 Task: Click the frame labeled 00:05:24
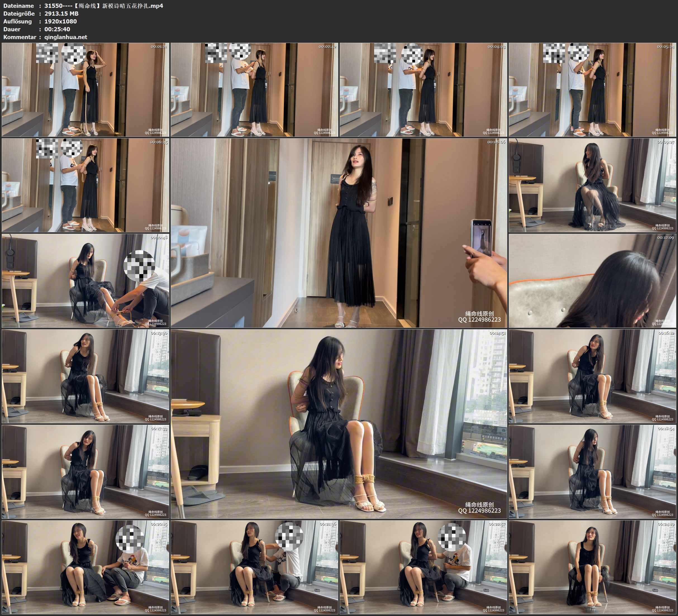pyautogui.click(x=592, y=89)
